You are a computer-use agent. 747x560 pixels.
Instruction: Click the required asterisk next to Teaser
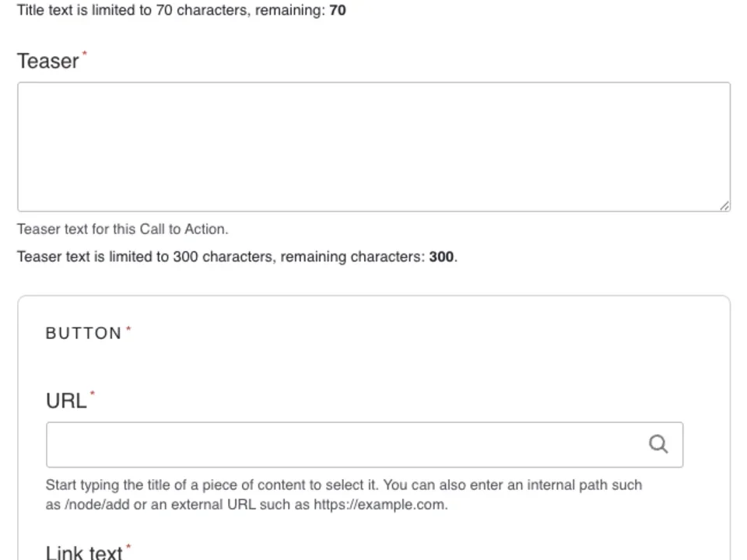click(x=83, y=53)
